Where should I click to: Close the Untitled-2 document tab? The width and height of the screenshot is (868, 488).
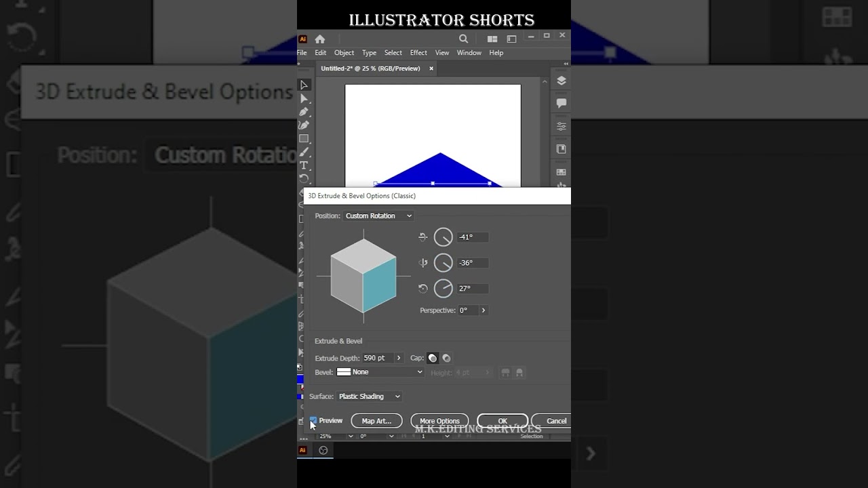pos(431,68)
